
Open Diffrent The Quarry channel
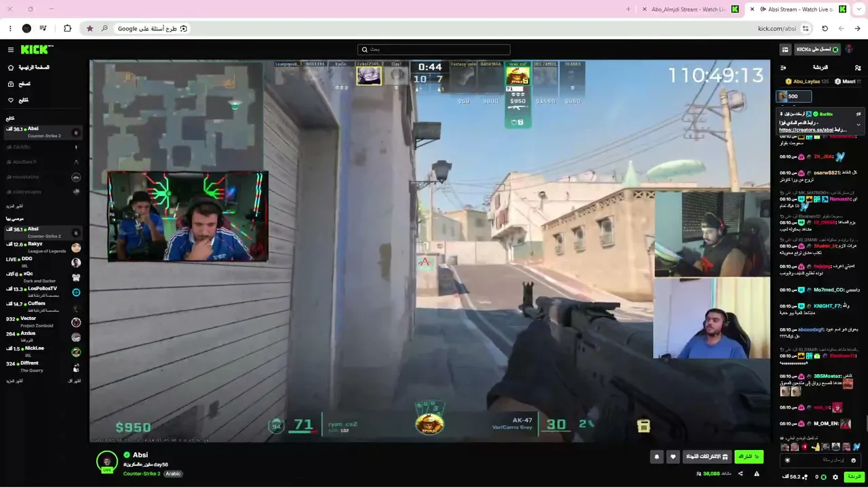43,367
